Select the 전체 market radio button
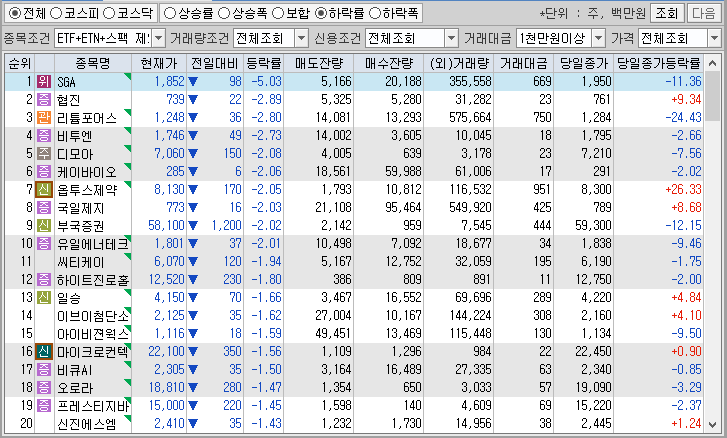The width and height of the screenshot is (727, 438). click(x=15, y=13)
